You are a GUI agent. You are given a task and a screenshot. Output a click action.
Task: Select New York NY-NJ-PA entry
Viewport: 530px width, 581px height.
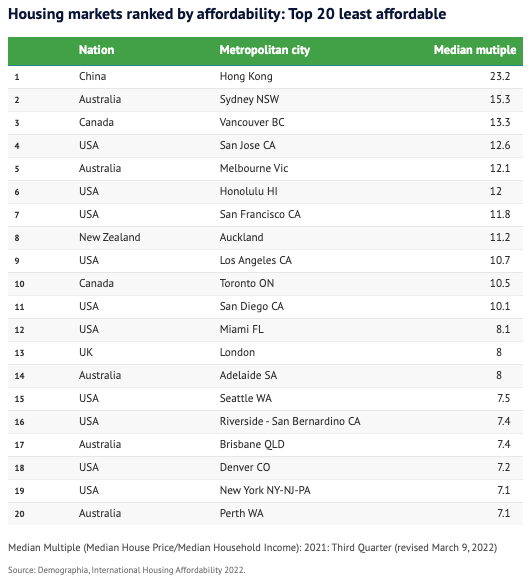click(x=265, y=490)
